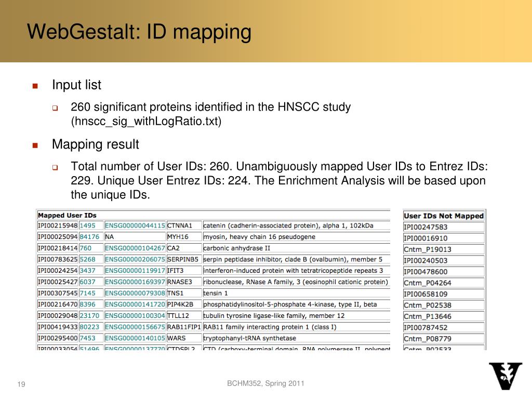Click Entrez ID link 1495
Viewport: 532px width, 399px height.
[x=87, y=225]
